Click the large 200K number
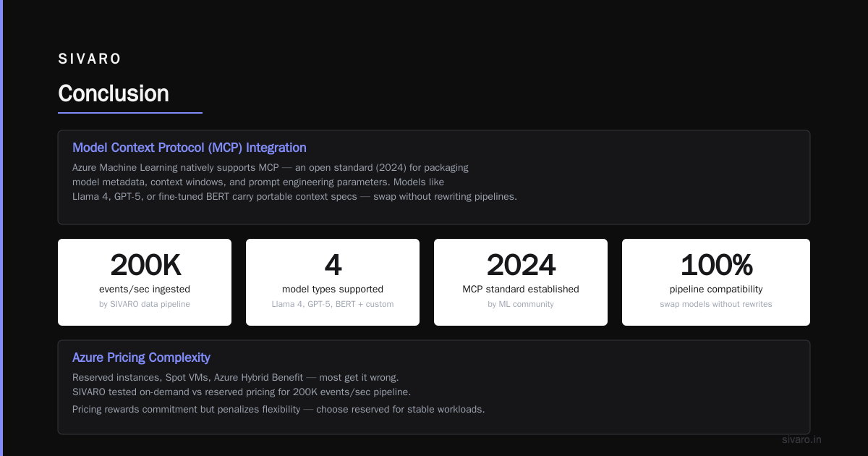Viewport: 868px width, 456px height. [x=145, y=266]
